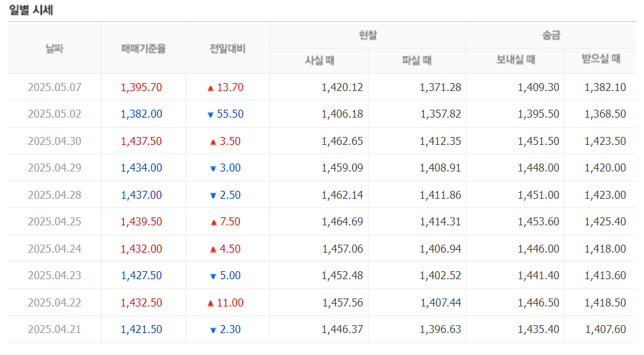Click remittance receive rate 1,382.10
The height and width of the screenshot is (355, 644).
click(x=605, y=87)
